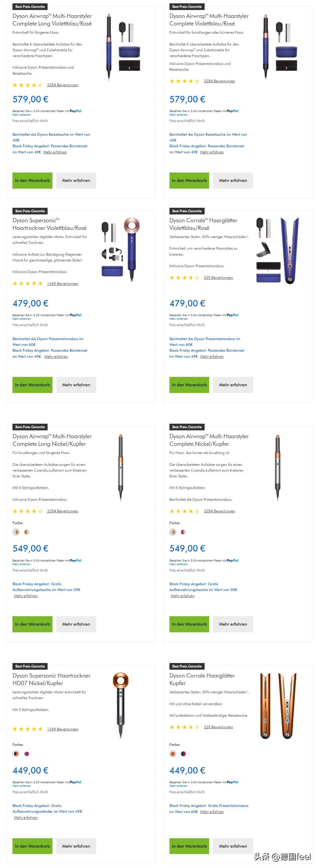This screenshot has width=318, height=868.
Task: Choose second color swatch for Airwrap Complete Long Nickel/Kupfer
Action: tap(27, 532)
